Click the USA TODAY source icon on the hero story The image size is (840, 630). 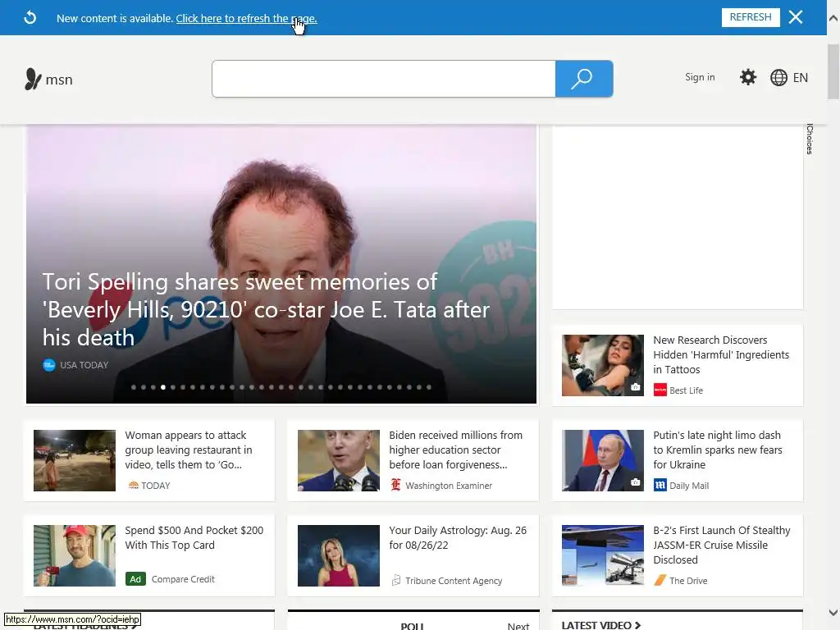(48, 365)
